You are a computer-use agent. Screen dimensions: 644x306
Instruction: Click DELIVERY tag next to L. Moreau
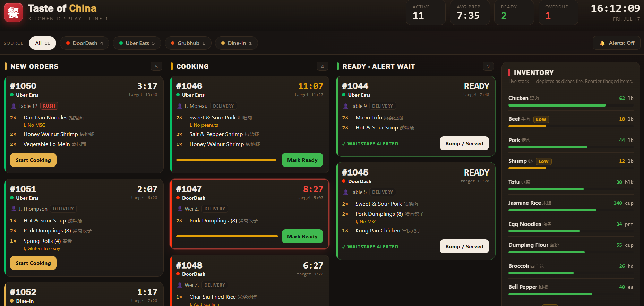[223, 106]
